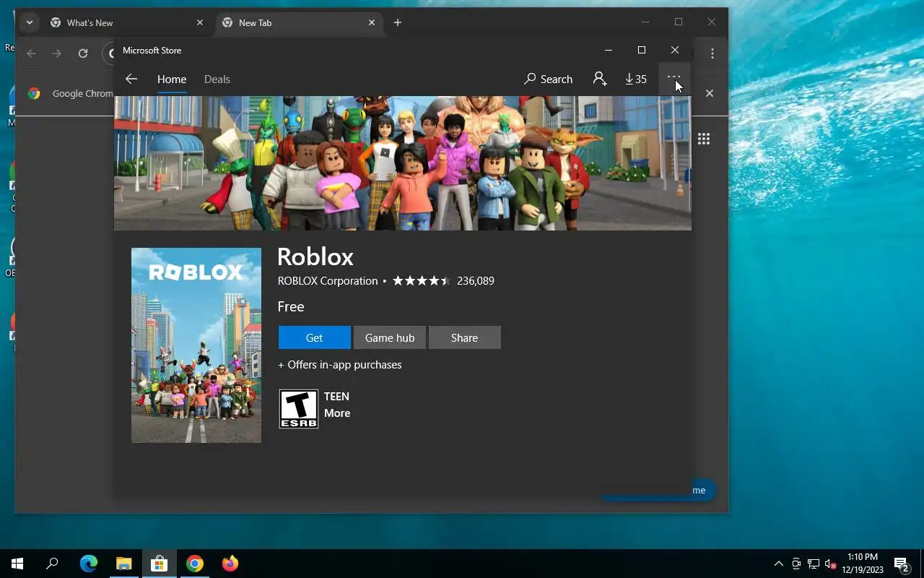Viewport: 924px width, 578px height.
Task: Close the What's New Chrome tab
Action: [200, 22]
